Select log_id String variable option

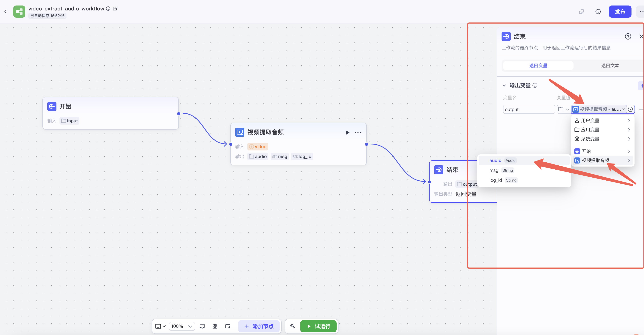tap(524, 180)
